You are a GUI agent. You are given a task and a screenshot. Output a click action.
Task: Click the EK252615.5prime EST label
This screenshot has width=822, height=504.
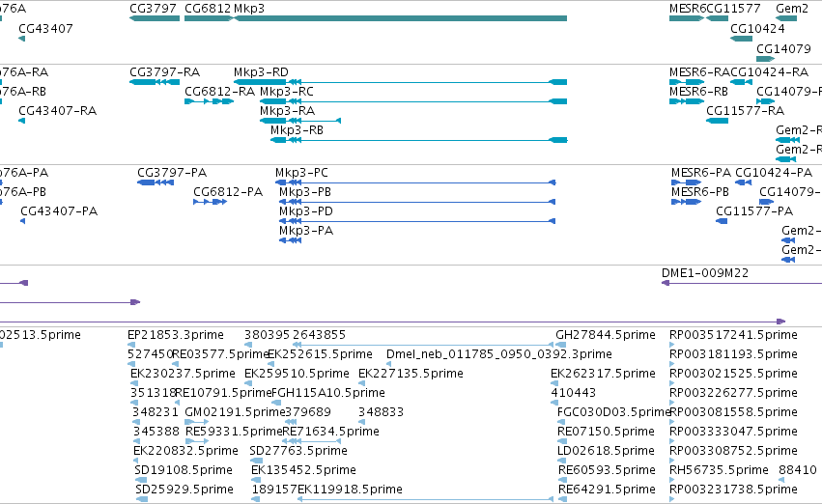[321, 354]
